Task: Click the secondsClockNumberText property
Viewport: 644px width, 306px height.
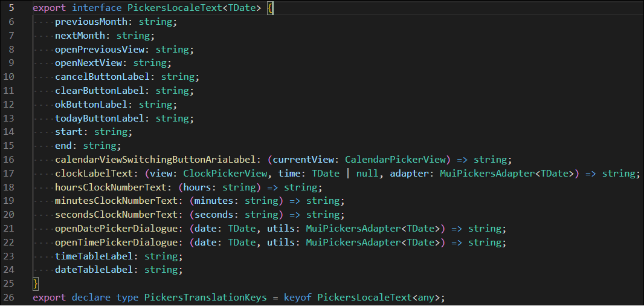Action: [117, 215]
